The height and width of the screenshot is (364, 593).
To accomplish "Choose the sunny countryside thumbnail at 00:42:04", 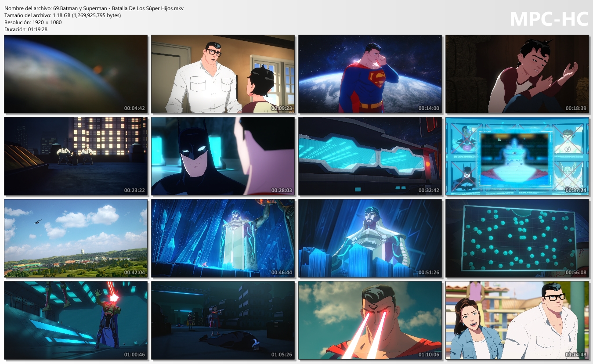I will point(76,238).
